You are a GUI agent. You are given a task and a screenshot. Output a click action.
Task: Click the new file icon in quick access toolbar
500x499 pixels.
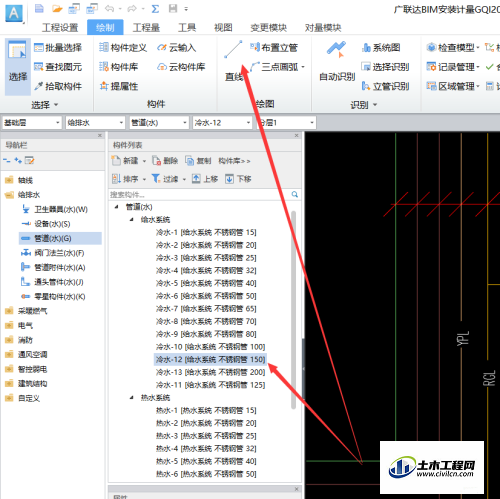pos(39,8)
